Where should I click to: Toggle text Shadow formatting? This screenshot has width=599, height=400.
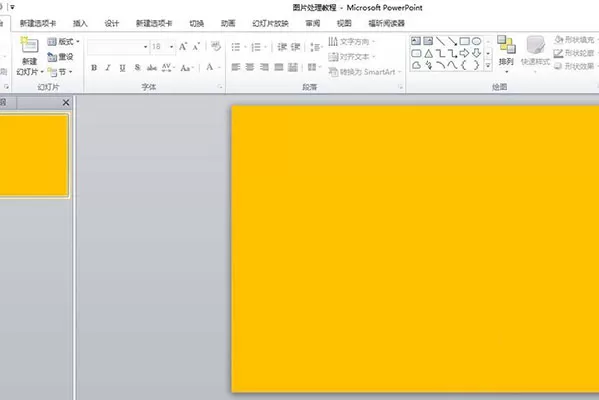point(137,68)
